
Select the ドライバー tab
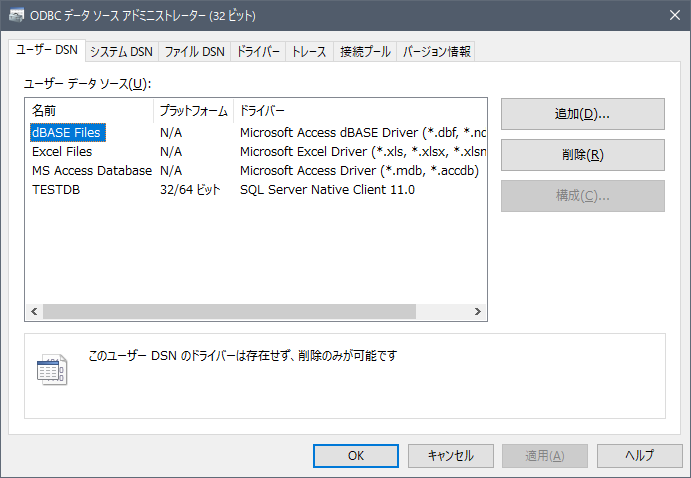click(258, 52)
